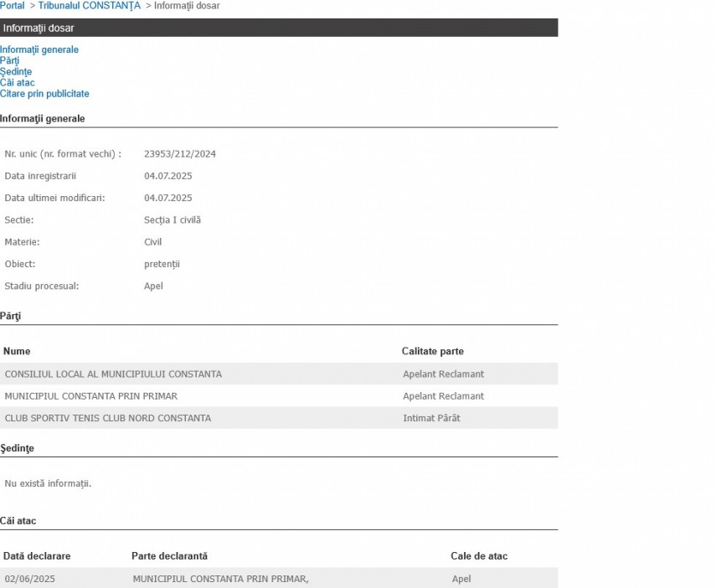Click the Intimat Pârât role cell
716x588 pixels.
(431, 418)
